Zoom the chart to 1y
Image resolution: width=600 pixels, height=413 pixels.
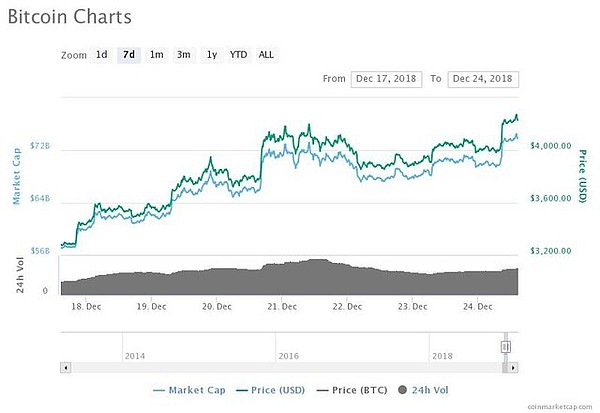point(211,55)
